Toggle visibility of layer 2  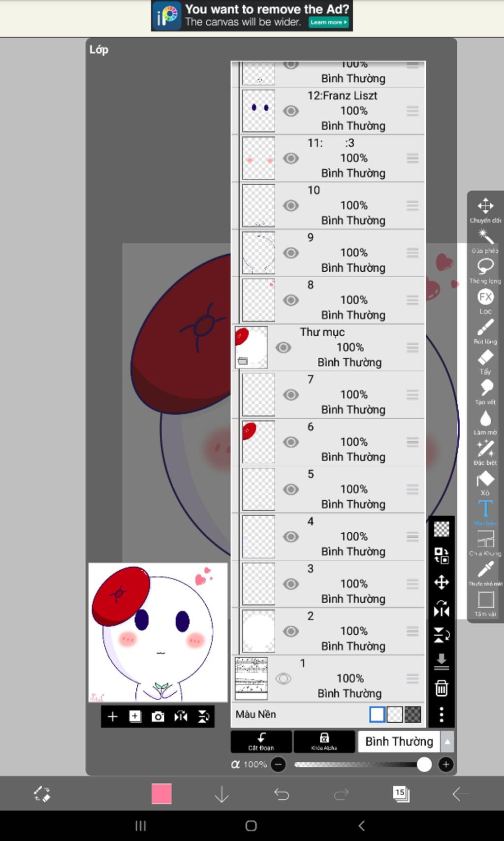click(x=291, y=631)
